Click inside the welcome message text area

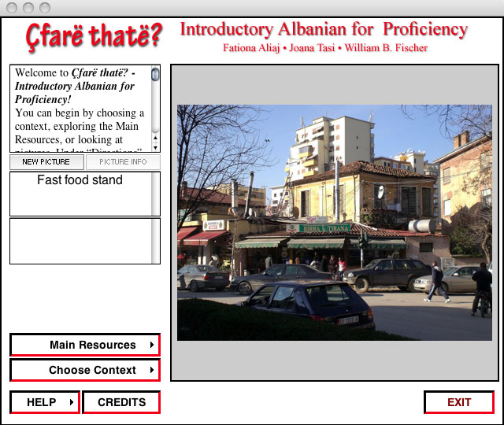coord(79,106)
